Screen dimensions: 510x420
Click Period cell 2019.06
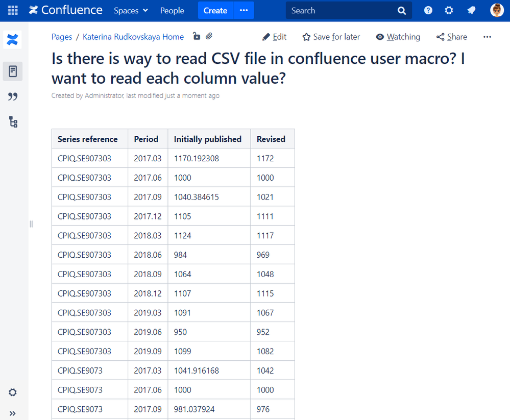(148, 332)
